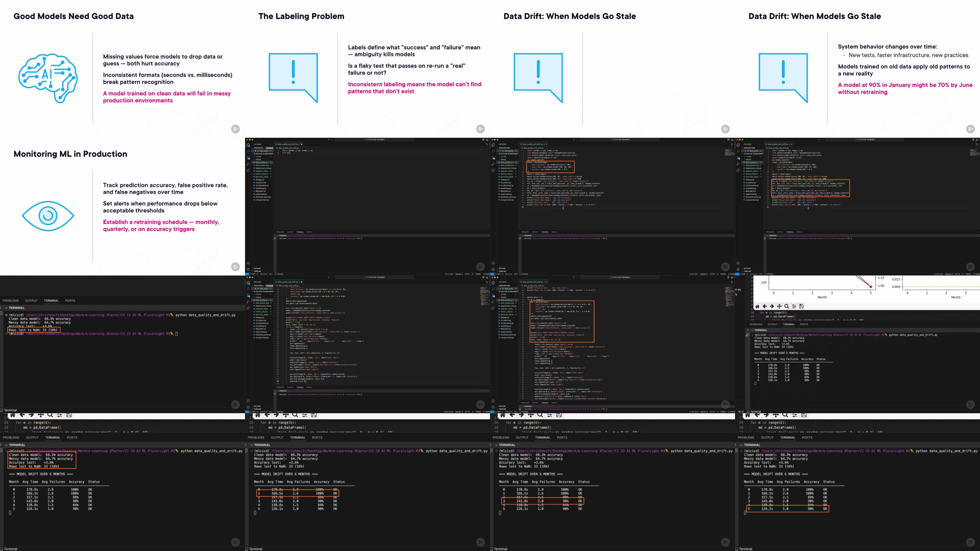The height and width of the screenshot is (551, 980).
Task: Toggle primary sidebar icon in two-line editor frame
Action: (x=484, y=140)
